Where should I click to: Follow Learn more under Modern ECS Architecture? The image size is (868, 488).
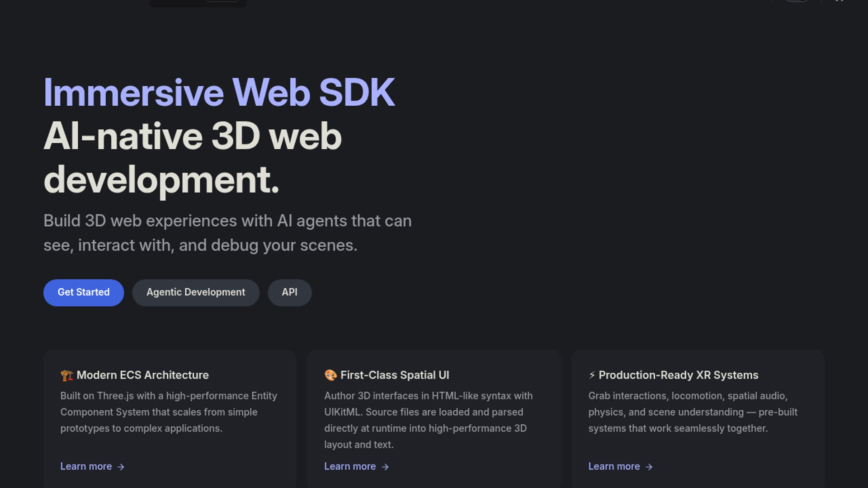coord(92,466)
